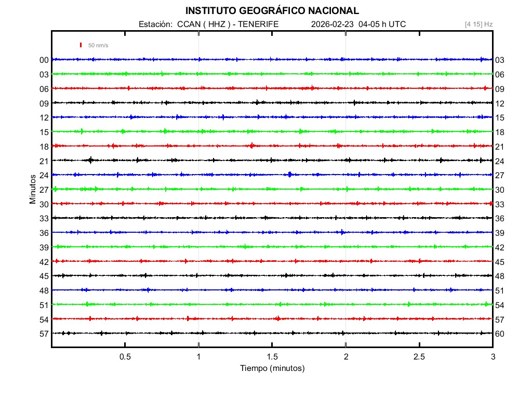Click the 60 minute label on the right

click(500, 335)
